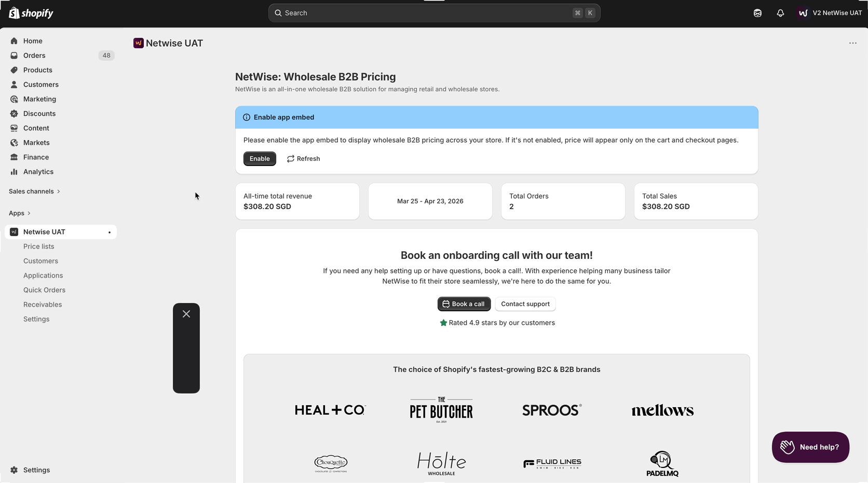Screen dimensions: 868x483
Task: Click the Customers person icon in main nav
Action: 14,85
